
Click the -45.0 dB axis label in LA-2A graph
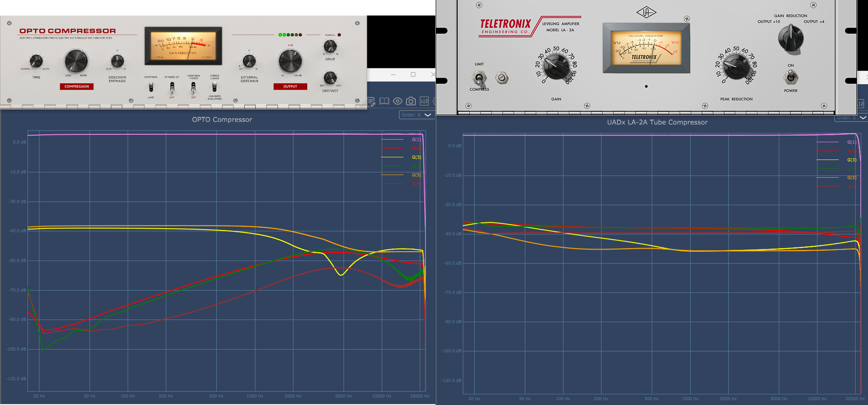(453, 234)
